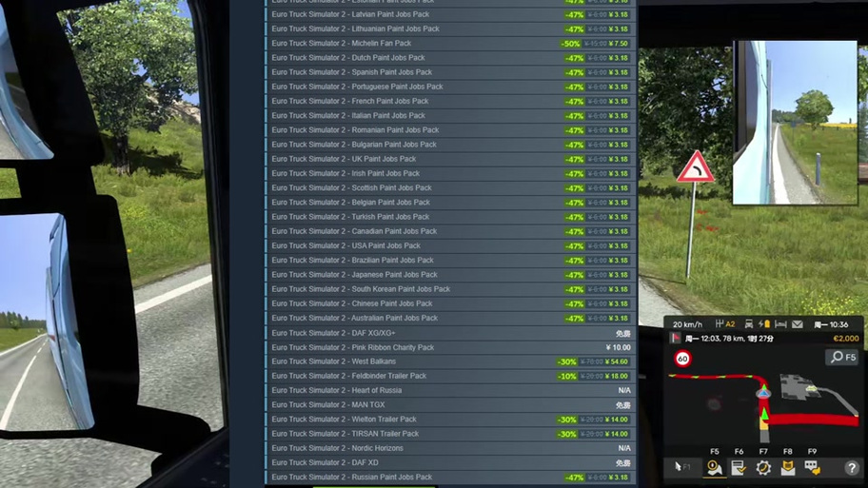
Task: Open Lithuanian Paint Jobs Pack listing
Action: tap(450, 29)
